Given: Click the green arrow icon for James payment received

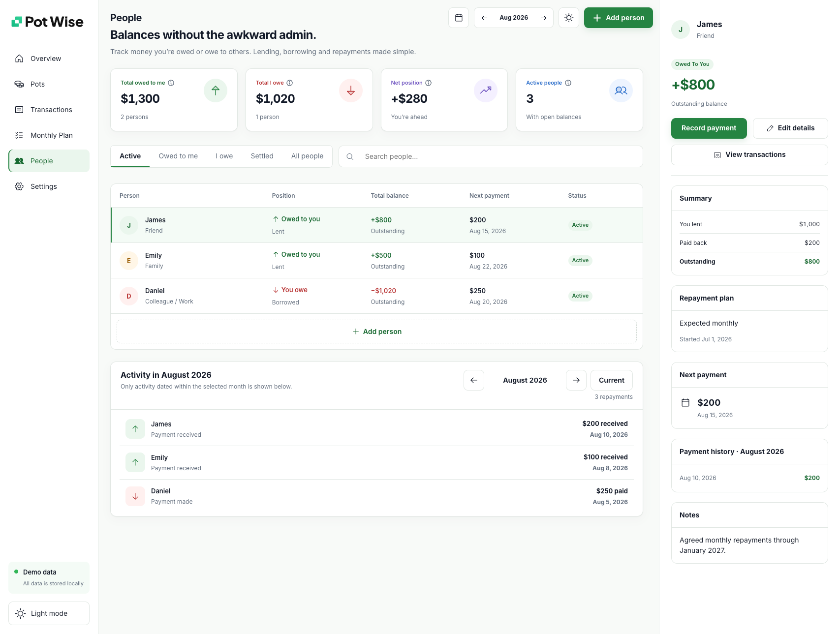Looking at the screenshot, I should point(135,429).
